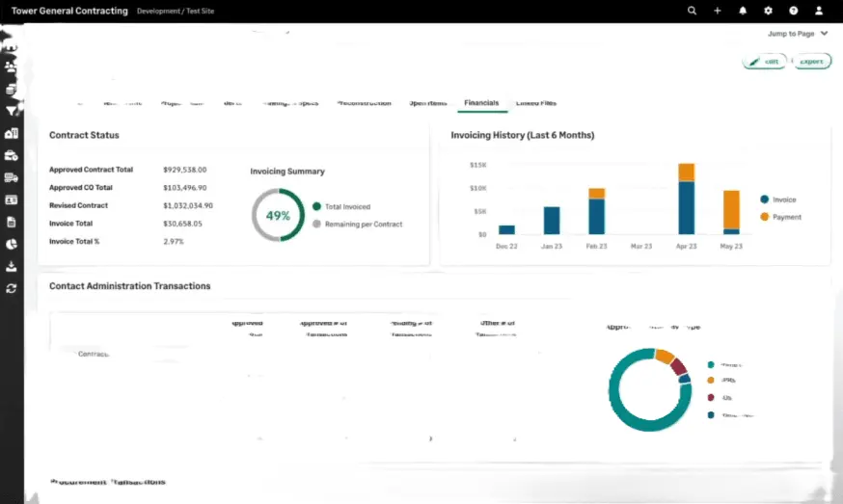Click the $1,032,034.90 revised contract value
The height and width of the screenshot is (504, 843).
[188, 205]
